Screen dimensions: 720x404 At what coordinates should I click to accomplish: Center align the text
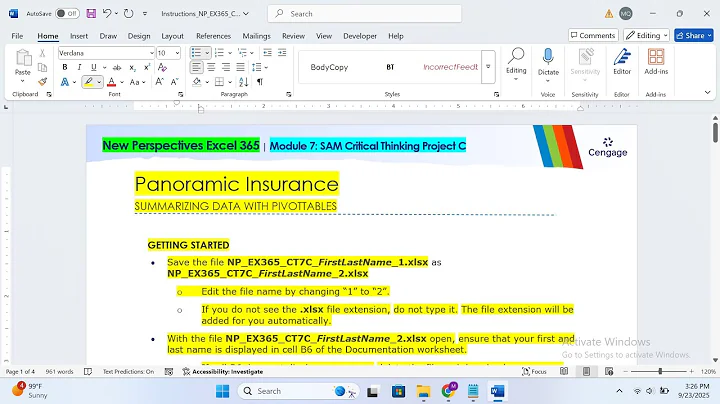pyautogui.click(x=211, y=67)
